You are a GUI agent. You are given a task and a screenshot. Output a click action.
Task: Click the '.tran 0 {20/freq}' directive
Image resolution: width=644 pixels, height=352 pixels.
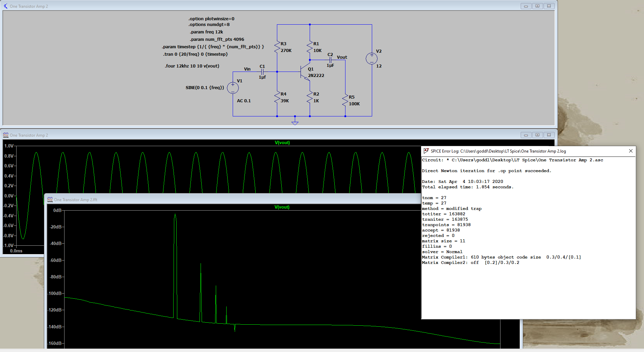point(195,54)
